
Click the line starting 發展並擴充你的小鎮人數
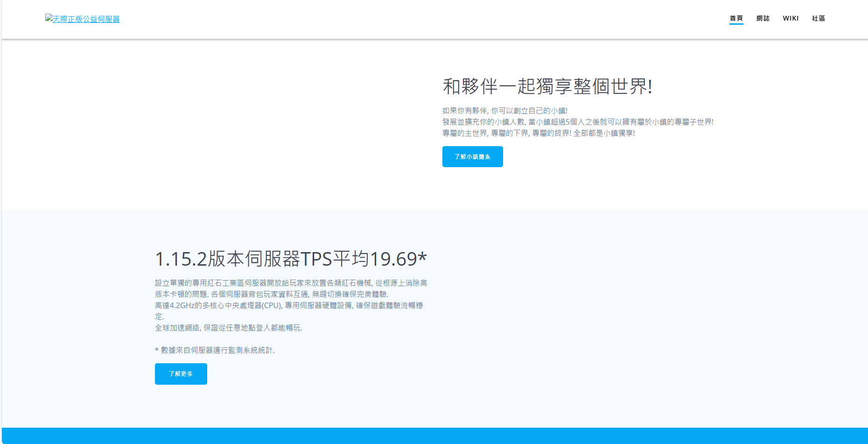(578, 122)
